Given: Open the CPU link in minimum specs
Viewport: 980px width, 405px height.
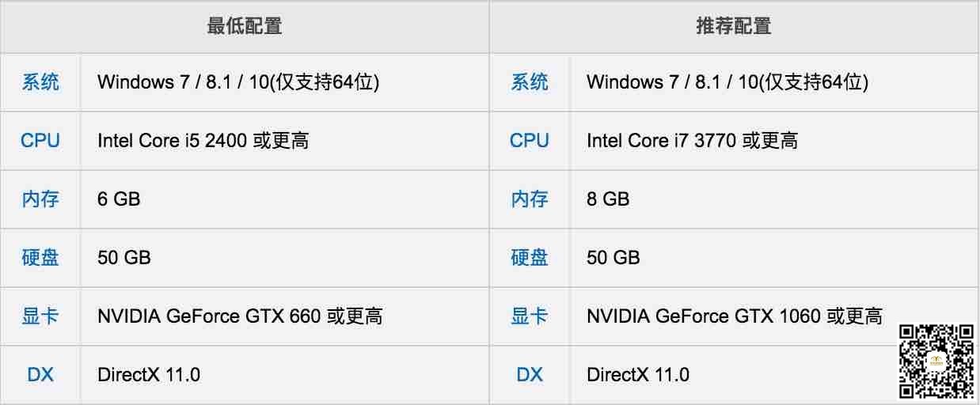Looking at the screenshot, I should coord(40,141).
